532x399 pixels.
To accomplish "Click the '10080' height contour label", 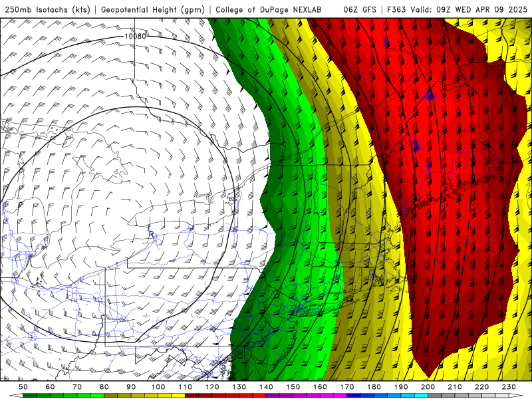I will pyautogui.click(x=135, y=36).
